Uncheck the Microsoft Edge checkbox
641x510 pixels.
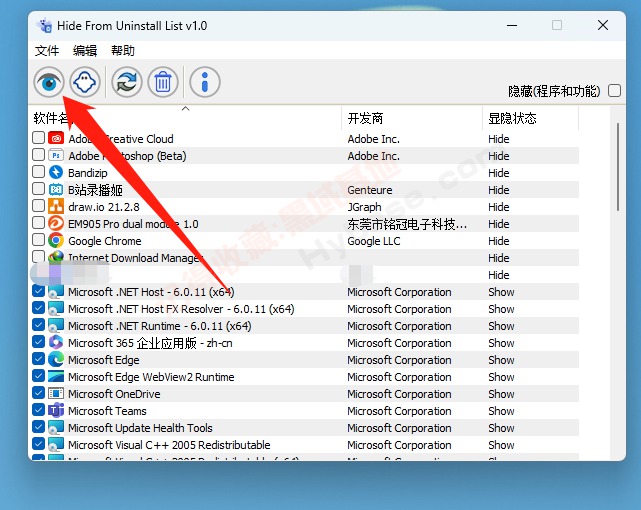coord(38,358)
